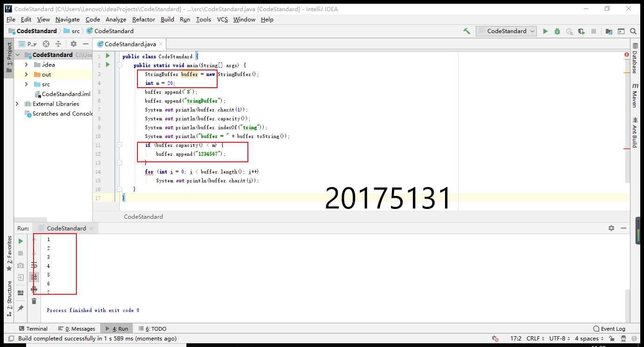Open Run panel gear settings

coord(611,228)
